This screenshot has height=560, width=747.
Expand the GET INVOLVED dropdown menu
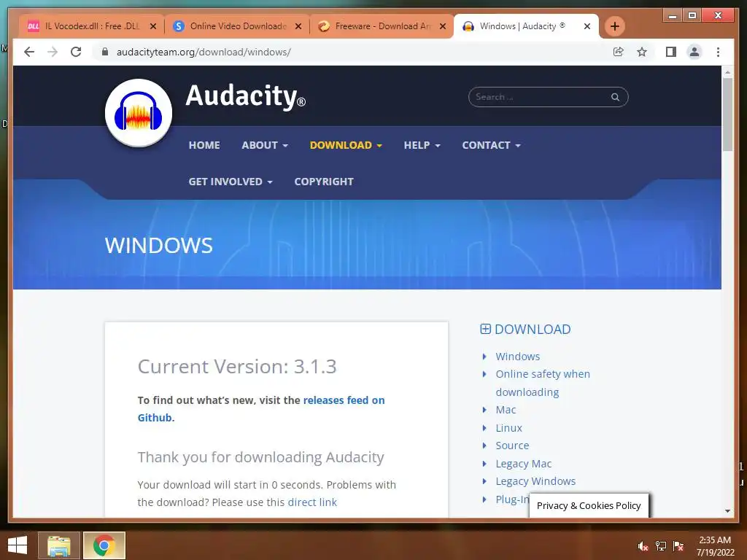pos(231,182)
